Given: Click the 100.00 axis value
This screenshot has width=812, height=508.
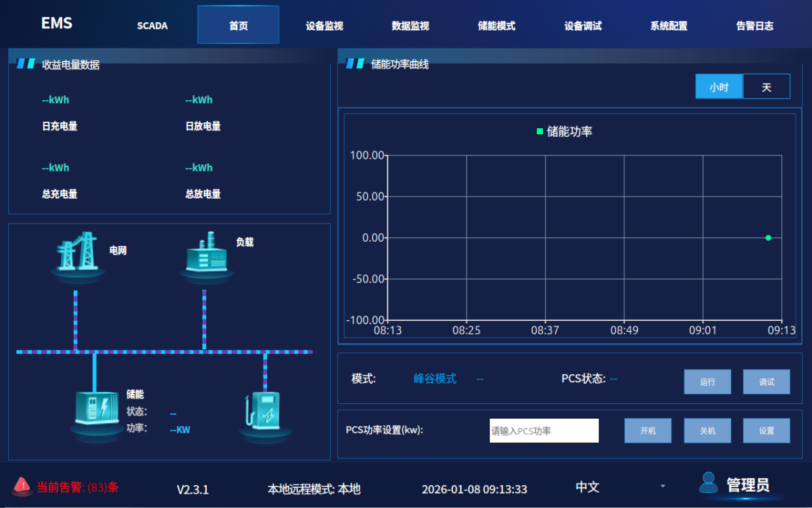Looking at the screenshot, I should [x=367, y=155].
